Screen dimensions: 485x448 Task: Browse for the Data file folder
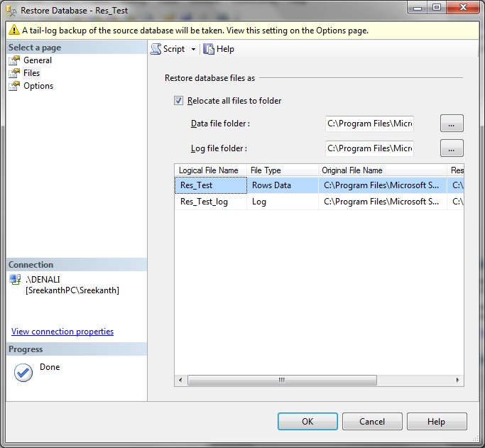pos(452,124)
